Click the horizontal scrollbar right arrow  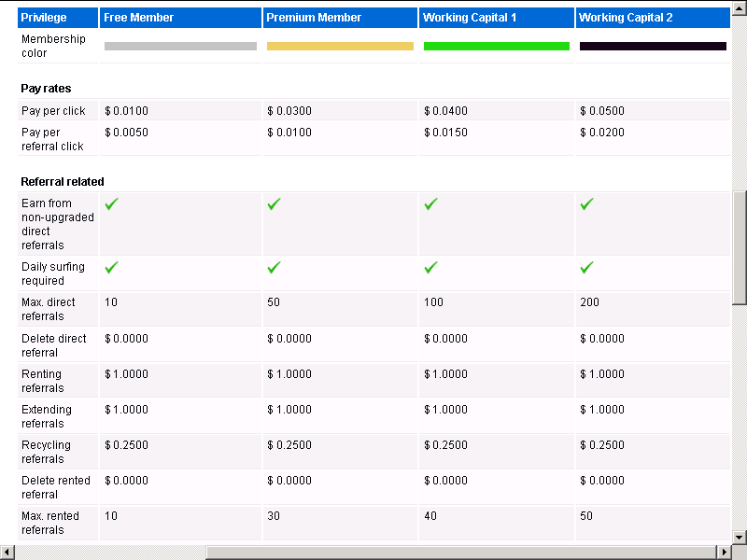point(725,553)
